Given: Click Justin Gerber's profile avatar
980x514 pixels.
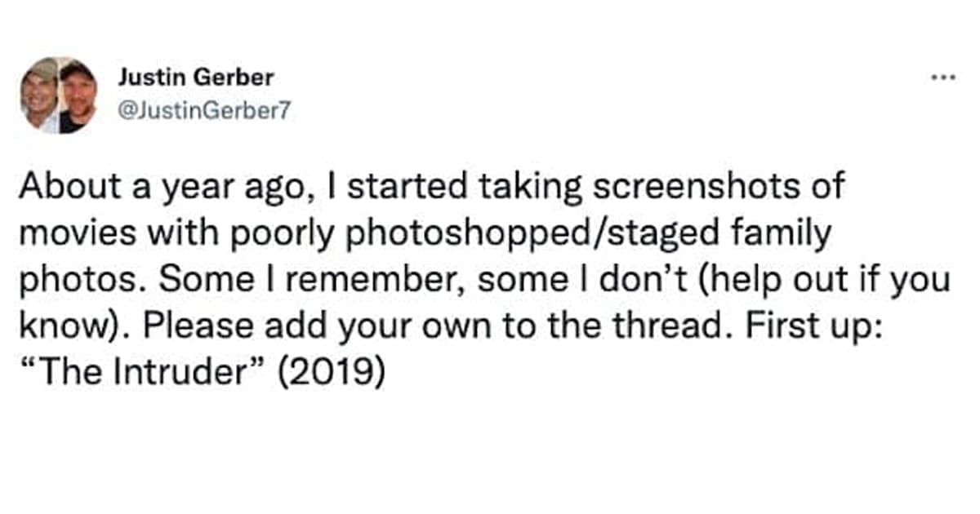Looking at the screenshot, I should (58, 96).
